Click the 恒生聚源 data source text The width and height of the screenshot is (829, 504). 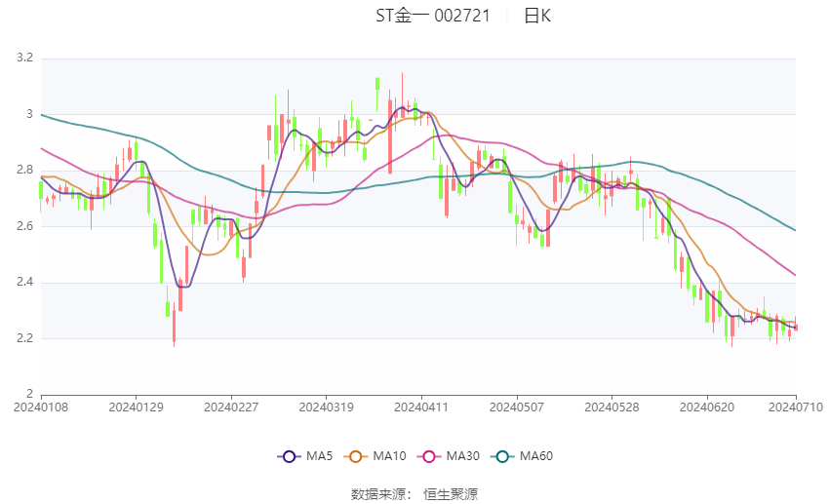click(x=451, y=494)
